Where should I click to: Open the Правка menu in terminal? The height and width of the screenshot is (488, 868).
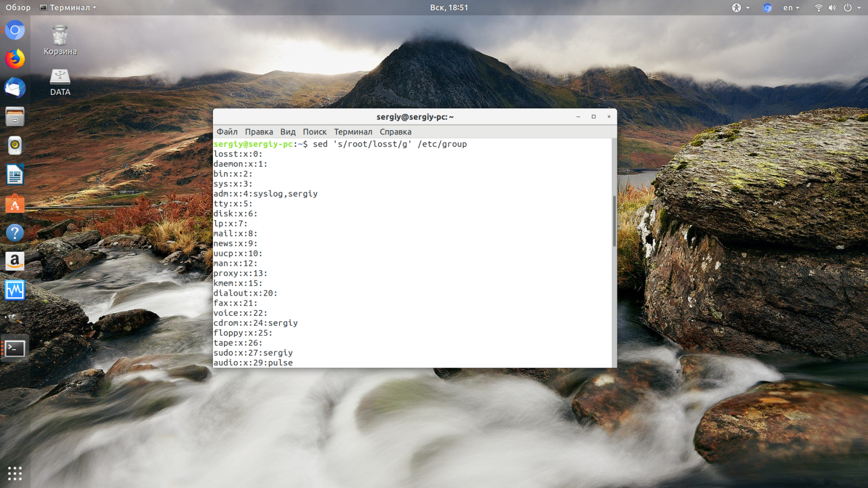(x=259, y=132)
